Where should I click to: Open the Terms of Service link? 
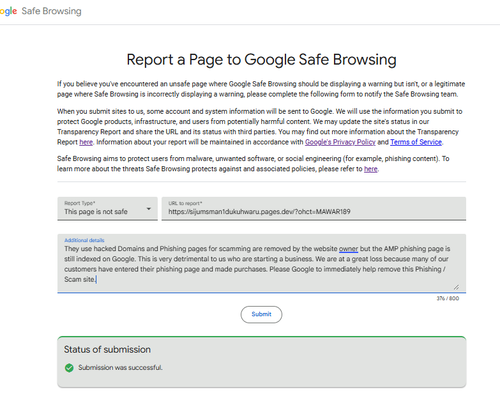click(x=416, y=142)
